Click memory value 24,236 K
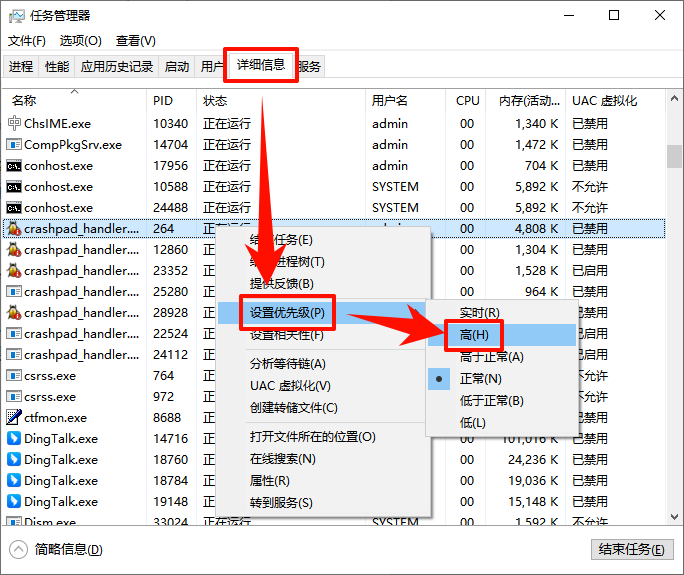This screenshot has width=684, height=575. 533,459
